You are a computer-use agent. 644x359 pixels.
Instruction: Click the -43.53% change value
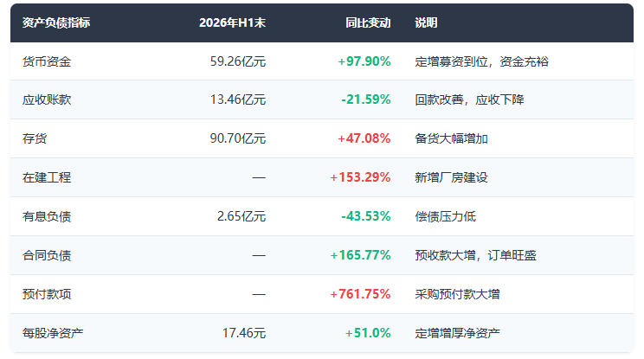pyautogui.click(x=366, y=216)
